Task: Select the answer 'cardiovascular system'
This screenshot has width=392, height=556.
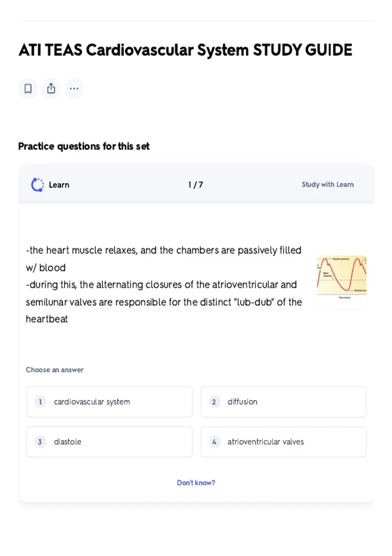Action: tap(109, 402)
